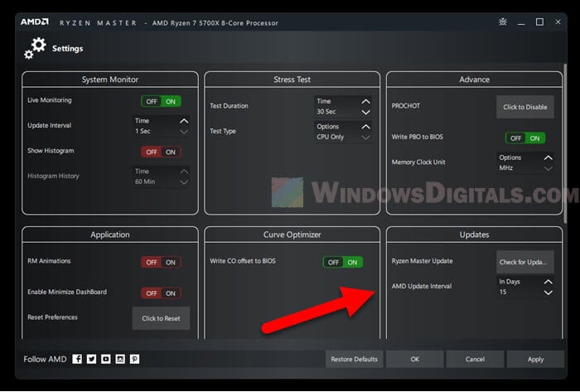Viewport: 580px width, 392px height.
Task: Decrease Test Duration with down arrow
Action: click(366, 112)
